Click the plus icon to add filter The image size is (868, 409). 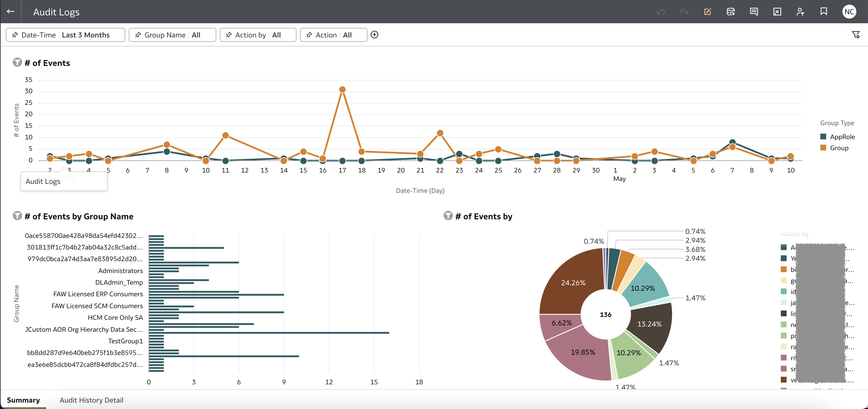pyautogui.click(x=375, y=35)
